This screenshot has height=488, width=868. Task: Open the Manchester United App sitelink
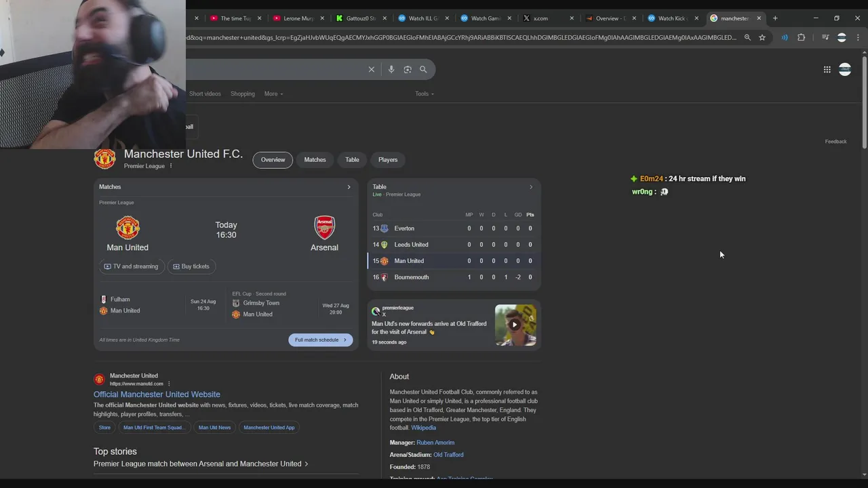269,428
